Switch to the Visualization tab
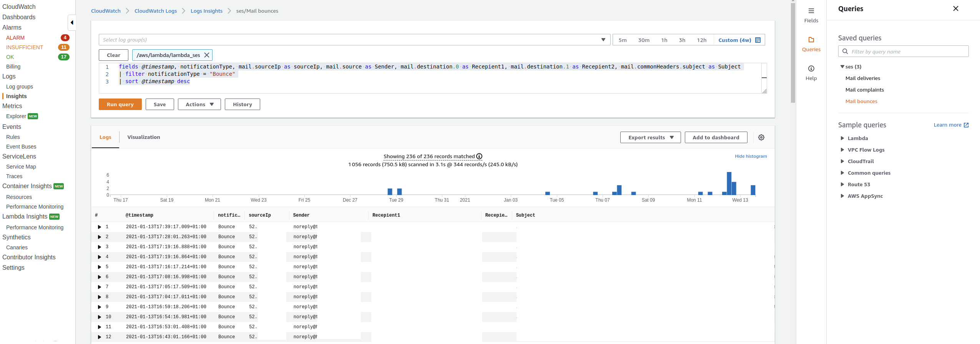 click(x=143, y=137)
